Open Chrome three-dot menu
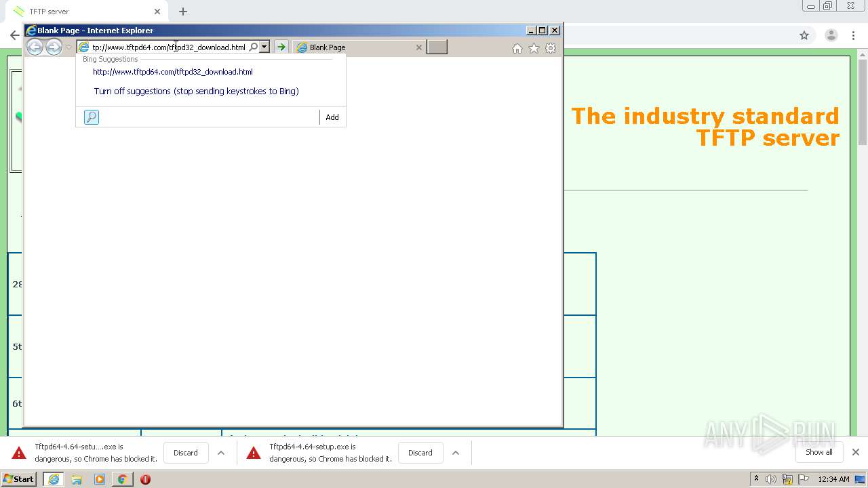The height and width of the screenshot is (488, 868). tap(854, 35)
